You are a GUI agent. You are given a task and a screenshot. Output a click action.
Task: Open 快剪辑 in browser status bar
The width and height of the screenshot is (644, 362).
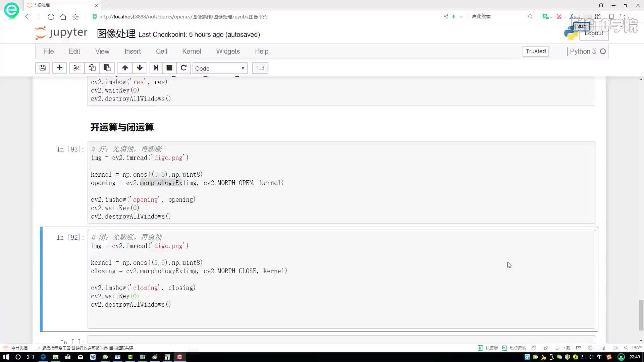pos(488,348)
